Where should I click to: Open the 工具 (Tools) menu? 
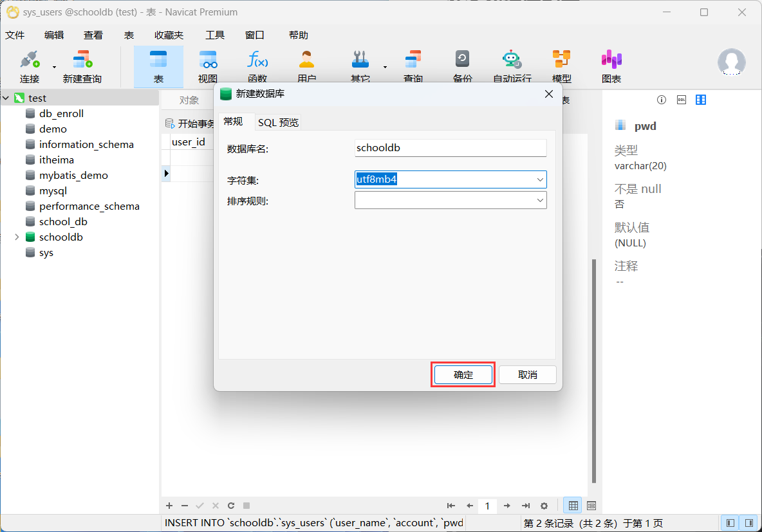tap(214, 35)
